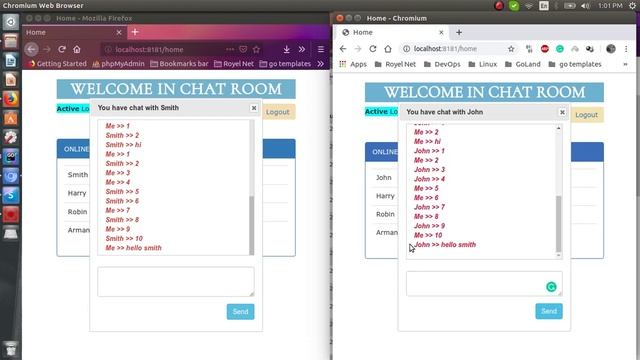Viewport: 640px width, 360px height.
Task: Open Firefox page actions three-dot menu
Action: point(230,49)
